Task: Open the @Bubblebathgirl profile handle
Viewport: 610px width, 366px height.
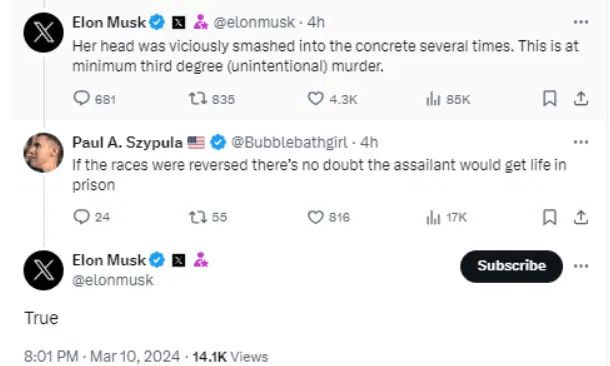Action: tap(289, 142)
